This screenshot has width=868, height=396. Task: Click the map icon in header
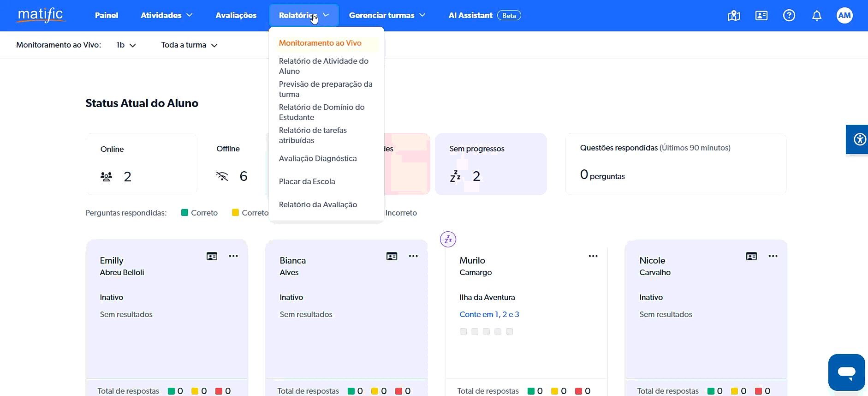point(733,16)
